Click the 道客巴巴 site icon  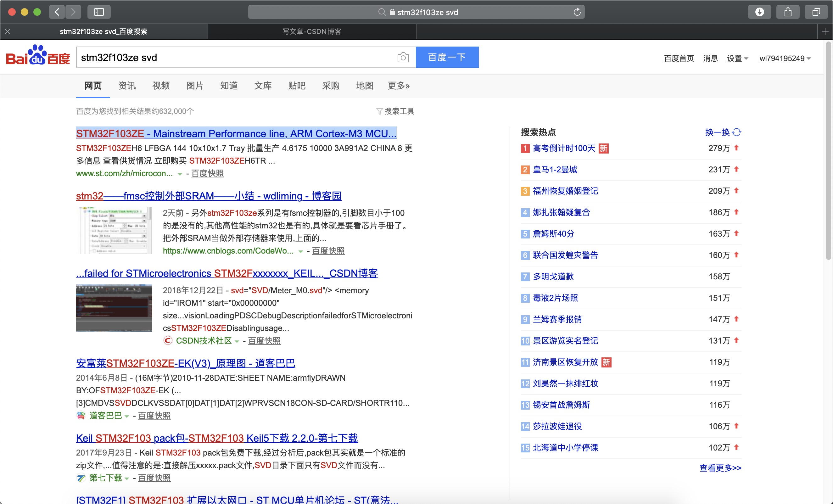point(81,415)
